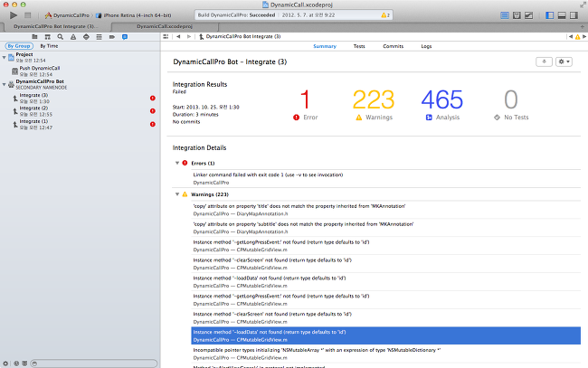
Task: Select the Version editor button
Action: [x=529, y=15]
